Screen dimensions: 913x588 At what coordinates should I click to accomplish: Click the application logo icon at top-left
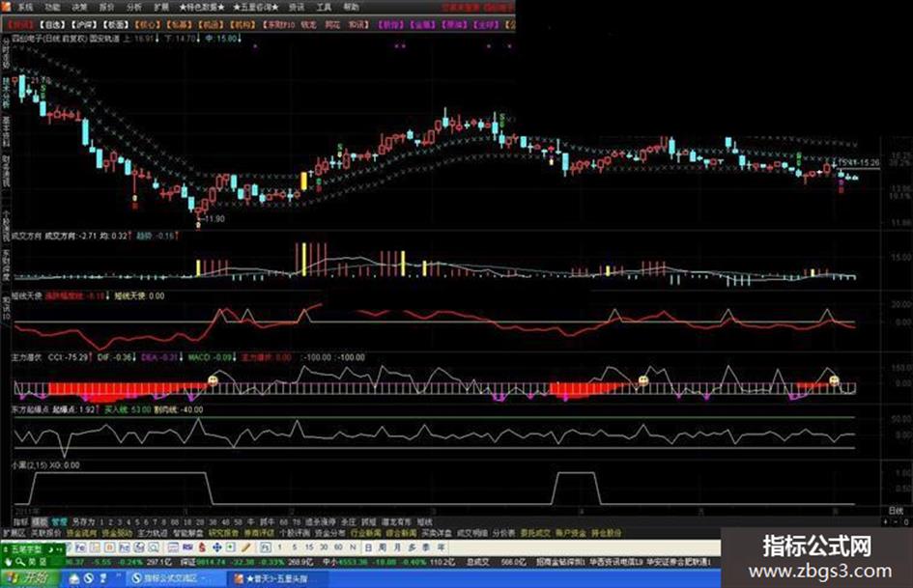[6, 7]
